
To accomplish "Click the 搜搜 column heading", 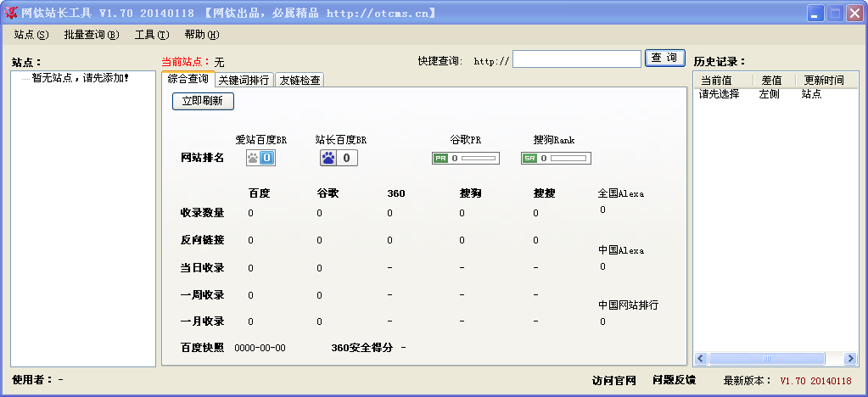I will click(544, 193).
